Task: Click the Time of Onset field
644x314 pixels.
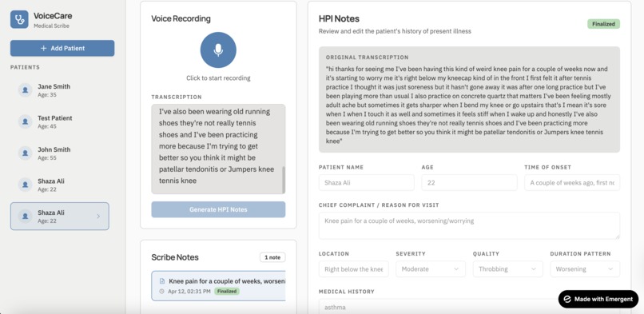Action: click(572, 183)
